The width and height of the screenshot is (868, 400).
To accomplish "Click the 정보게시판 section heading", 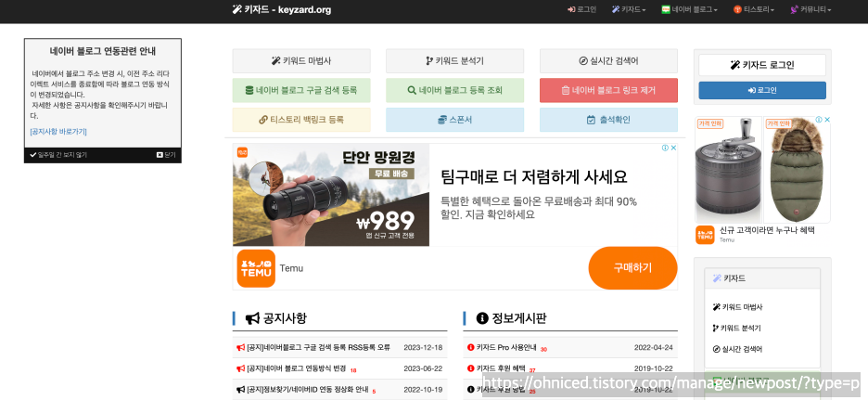I will (519, 318).
